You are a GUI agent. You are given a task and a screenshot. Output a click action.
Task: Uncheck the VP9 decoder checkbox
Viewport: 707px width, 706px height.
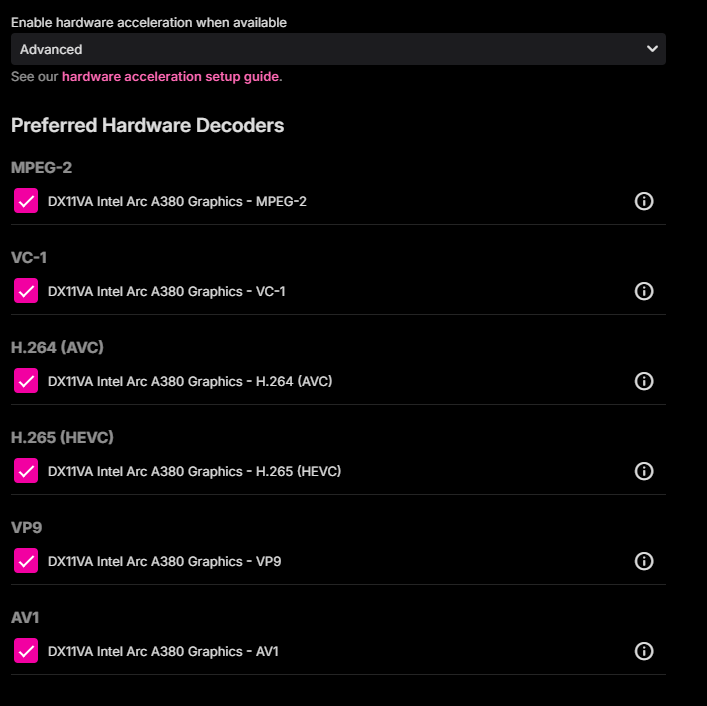(26, 561)
